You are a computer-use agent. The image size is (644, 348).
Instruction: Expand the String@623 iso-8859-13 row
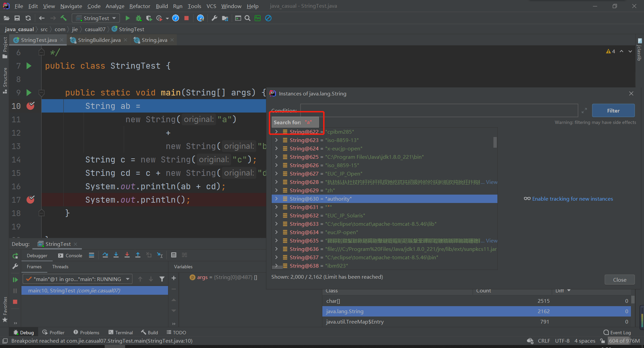pos(276,140)
